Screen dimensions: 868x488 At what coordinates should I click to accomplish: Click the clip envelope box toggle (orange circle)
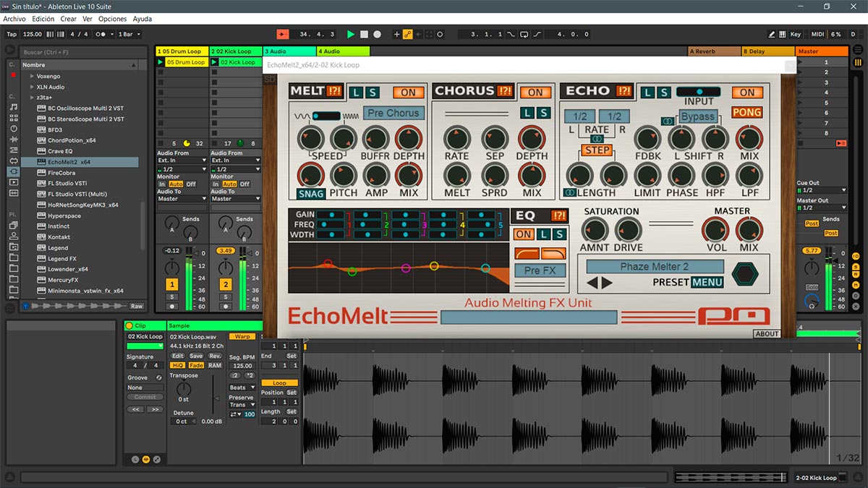[x=145, y=459]
